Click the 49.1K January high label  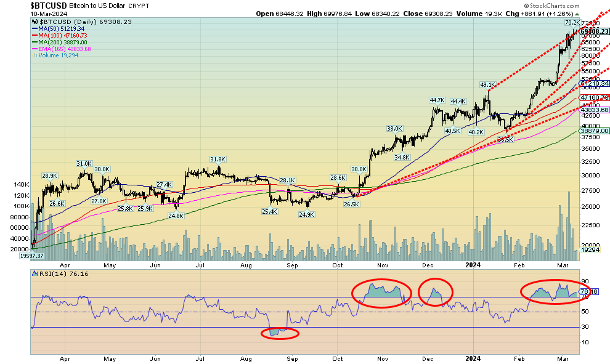point(487,84)
